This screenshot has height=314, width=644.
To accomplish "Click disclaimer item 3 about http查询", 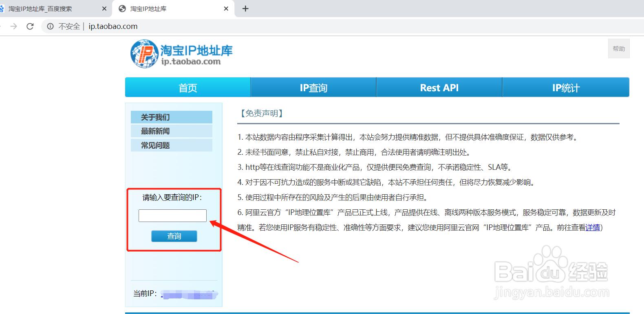I will point(375,167).
